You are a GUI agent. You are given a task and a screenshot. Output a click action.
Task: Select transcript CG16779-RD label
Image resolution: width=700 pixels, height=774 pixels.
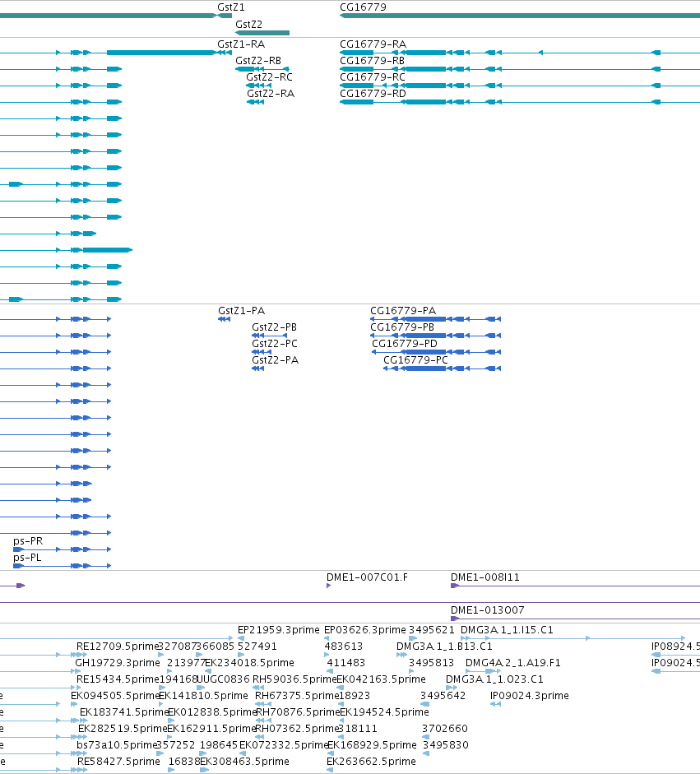tap(373, 94)
